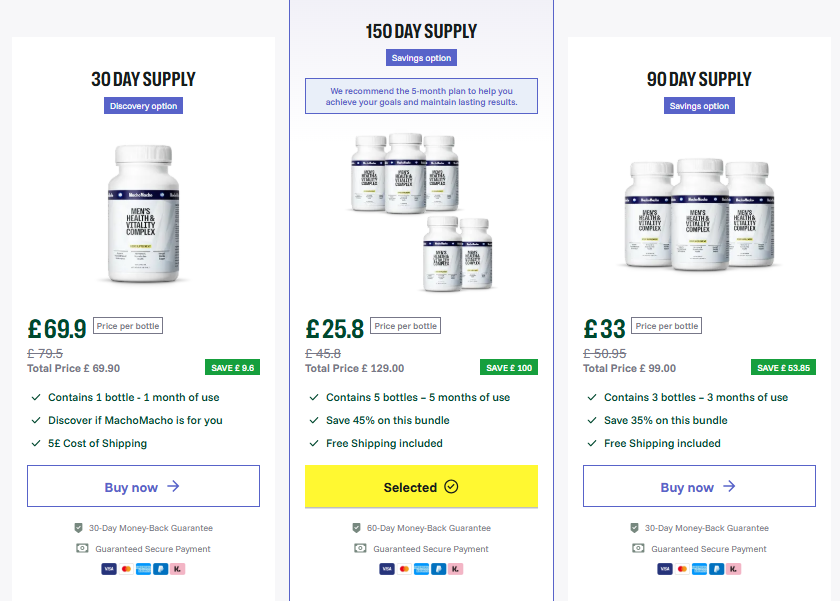Click the three-bottle bundle image
The width and height of the screenshot is (840, 601).
pyautogui.click(x=699, y=213)
